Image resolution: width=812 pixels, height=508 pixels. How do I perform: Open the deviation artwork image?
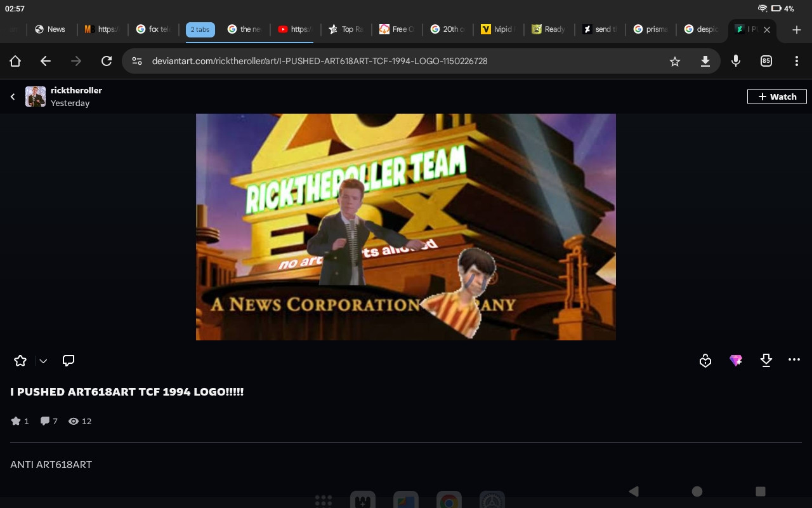406,227
